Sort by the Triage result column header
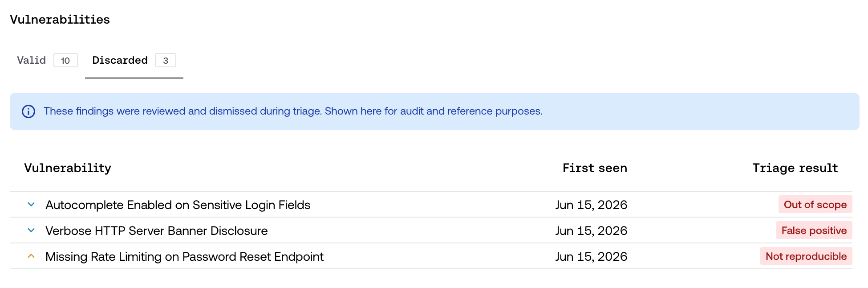This screenshot has height=288, width=868. click(795, 168)
